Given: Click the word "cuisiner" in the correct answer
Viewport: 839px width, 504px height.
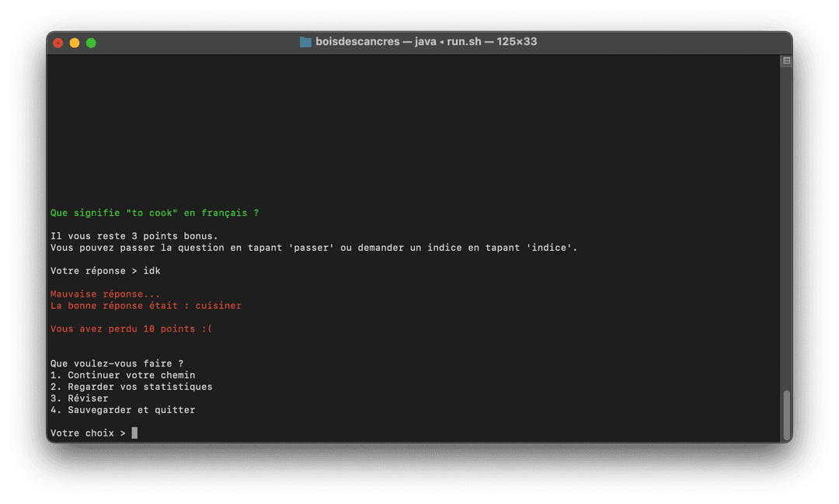Looking at the screenshot, I should (x=218, y=306).
